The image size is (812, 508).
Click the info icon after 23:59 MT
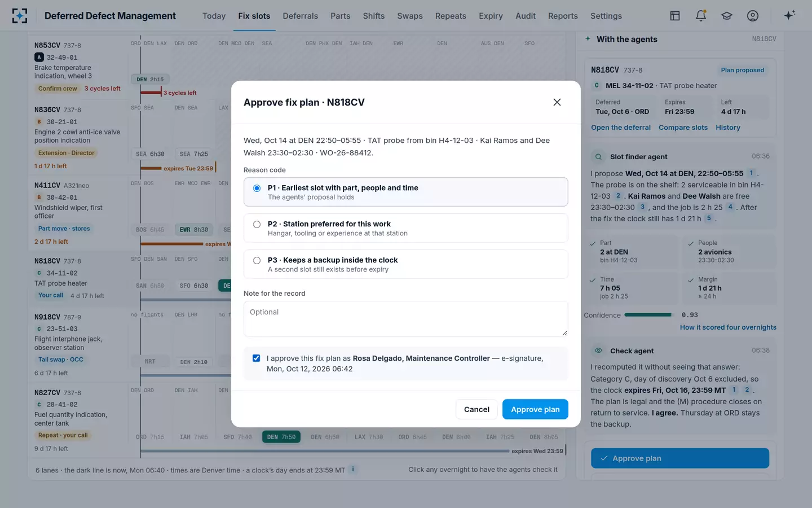353,469
